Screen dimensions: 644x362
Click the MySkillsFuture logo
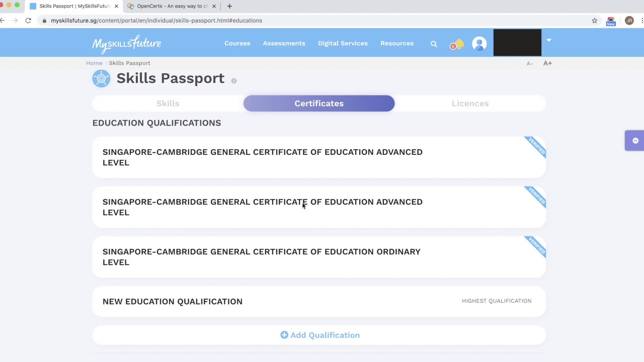tap(126, 44)
